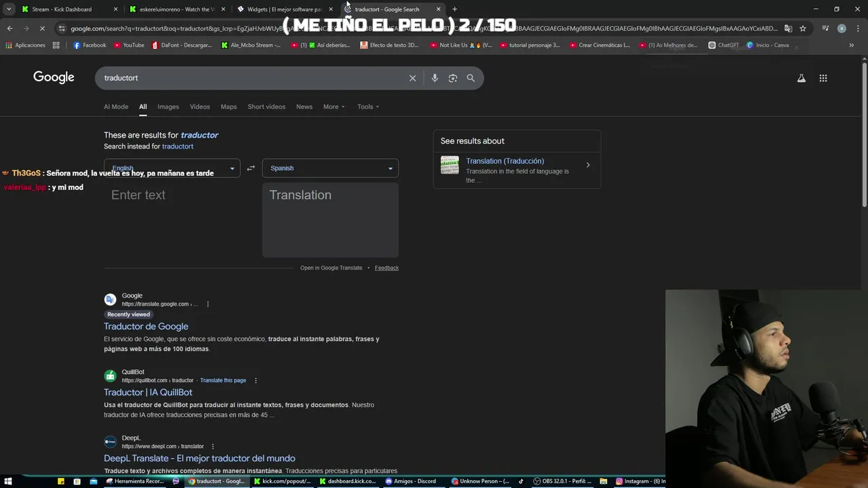Screen dimensions: 868x488
Task: Expand the More search filters menu
Action: pos(334,106)
